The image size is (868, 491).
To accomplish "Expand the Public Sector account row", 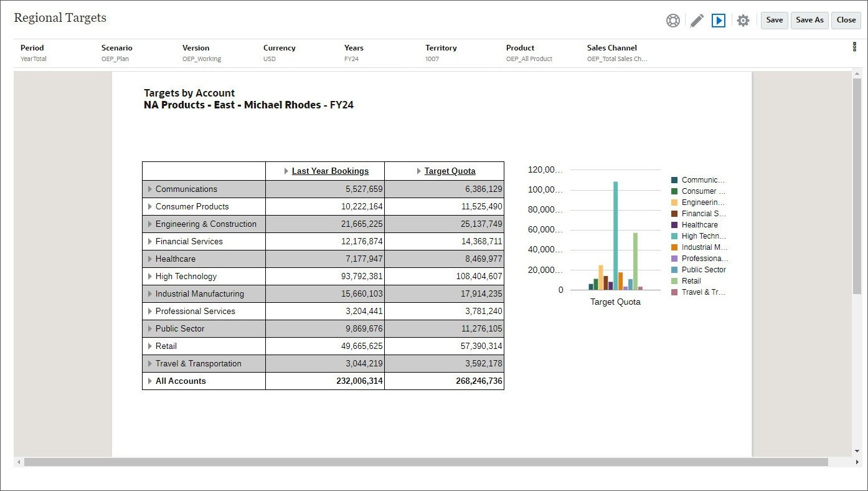I will click(149, 328).
